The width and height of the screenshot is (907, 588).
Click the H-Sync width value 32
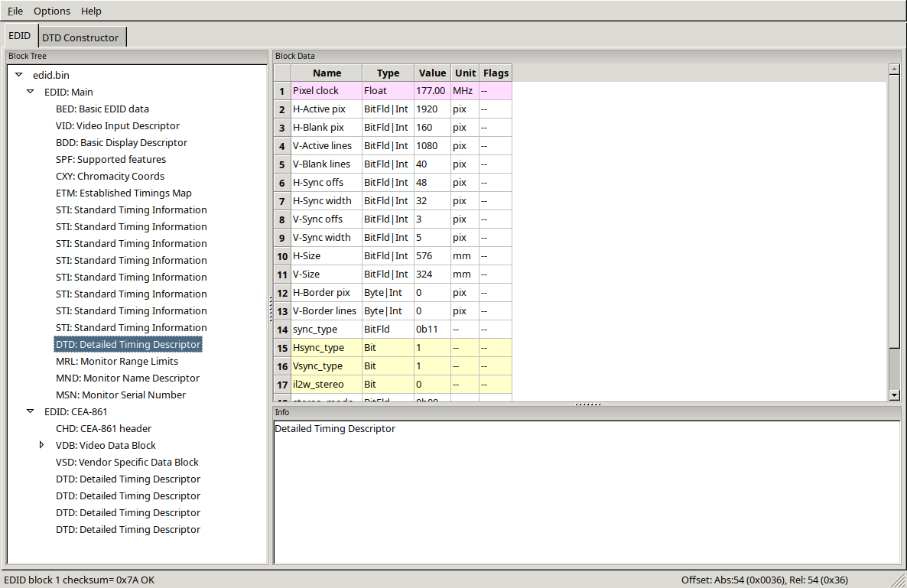tap(433, 200)
